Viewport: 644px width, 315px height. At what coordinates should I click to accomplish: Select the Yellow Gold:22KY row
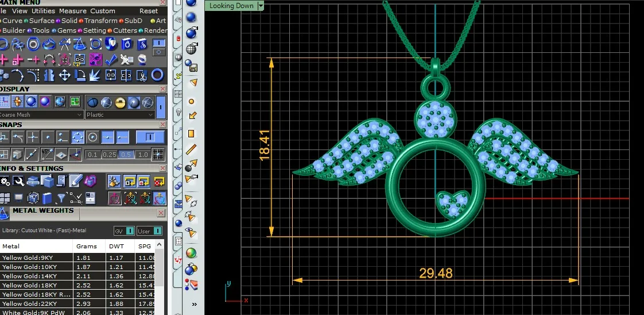tap(78, 304)
